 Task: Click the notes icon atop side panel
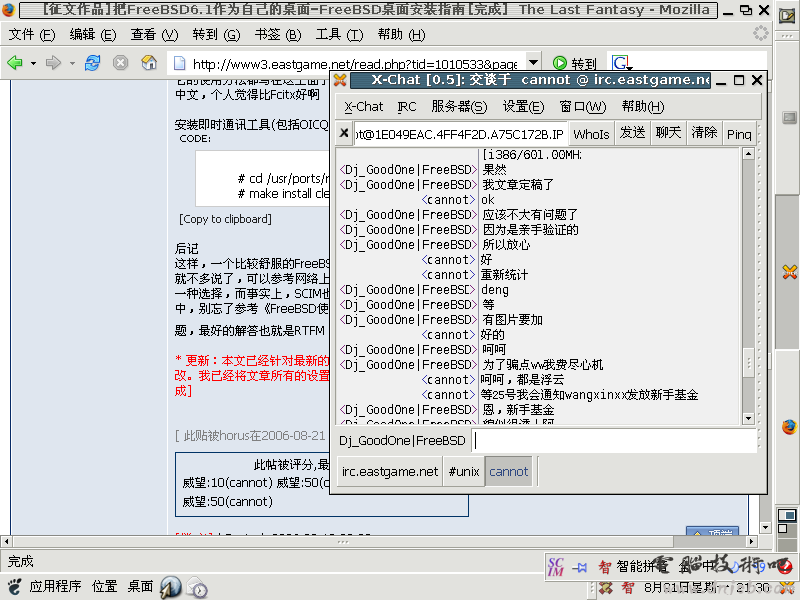787,16
